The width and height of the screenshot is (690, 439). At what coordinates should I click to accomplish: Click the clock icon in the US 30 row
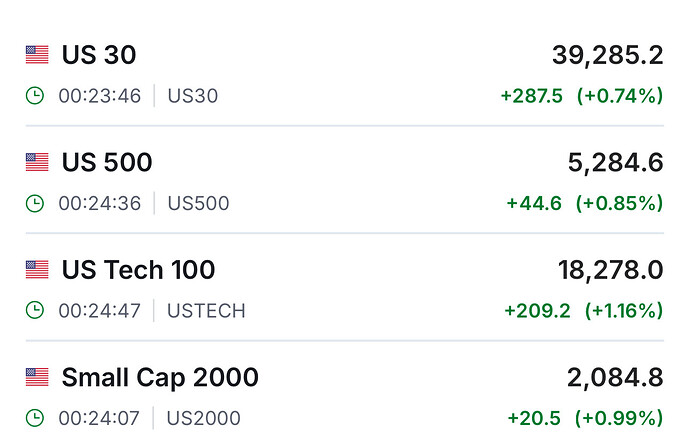(x=35, y=96)
